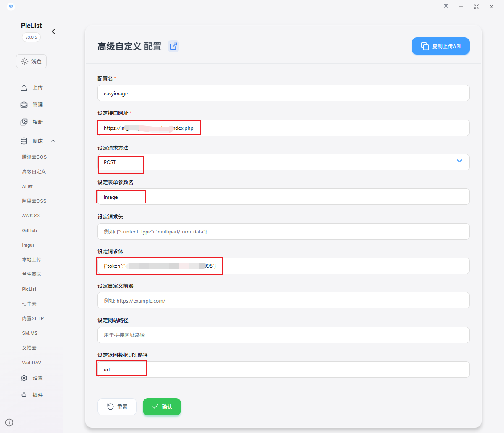This screenshot has width=504, height=433.
Task: Select 腾讯云COS from the image host list
Action: [x=34, y=157]
